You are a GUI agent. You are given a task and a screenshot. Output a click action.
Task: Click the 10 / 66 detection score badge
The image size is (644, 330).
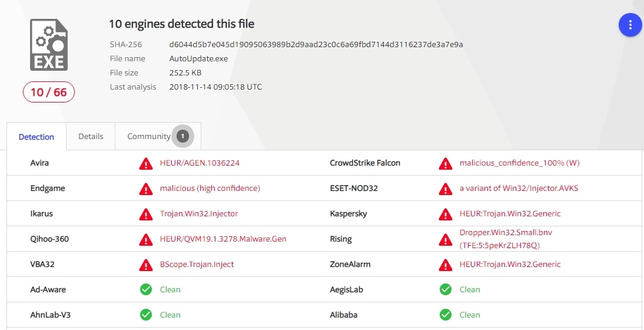coord(49,93)
